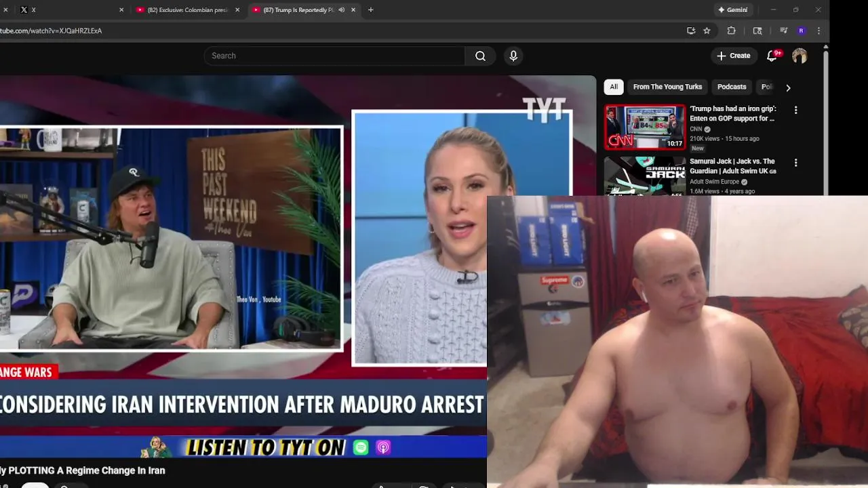Image resolution: width=868 pixels, height=488 pixels.
Task: Open the Adult Swim Europe channel link
Action: [714, 182]
